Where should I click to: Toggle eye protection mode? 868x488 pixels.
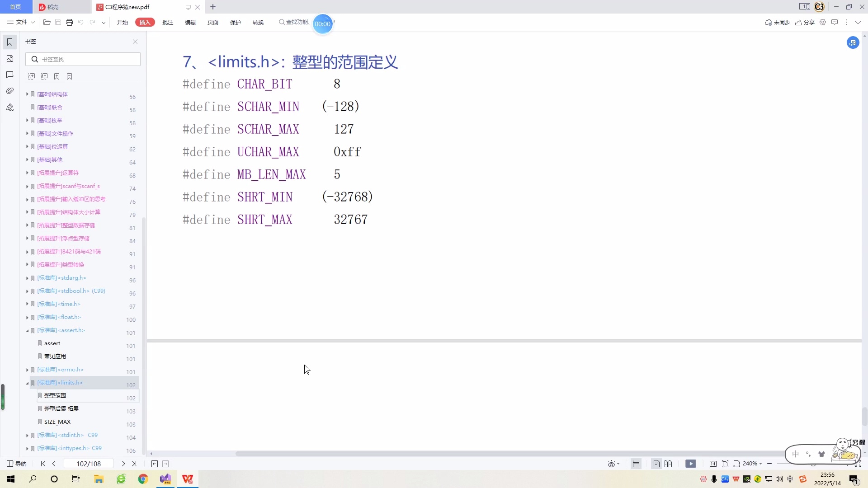coord(611,464)
